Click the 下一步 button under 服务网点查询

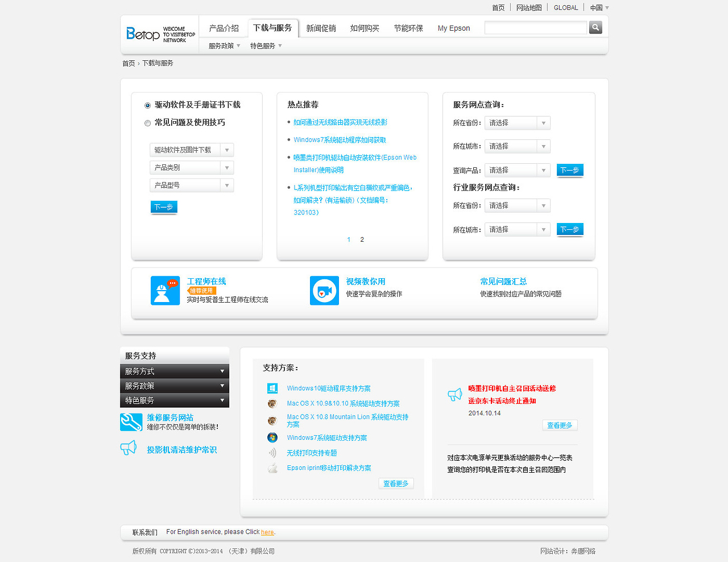tap(569, 170)
